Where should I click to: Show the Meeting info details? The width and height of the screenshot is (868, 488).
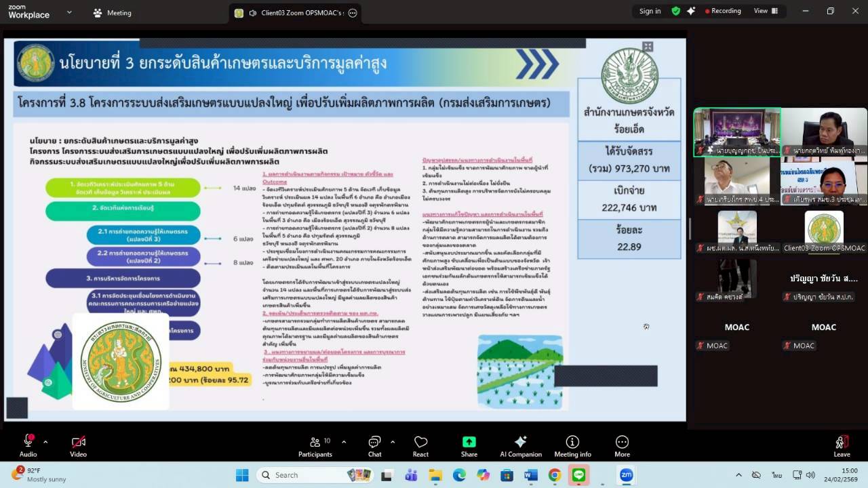coord(572,445)
